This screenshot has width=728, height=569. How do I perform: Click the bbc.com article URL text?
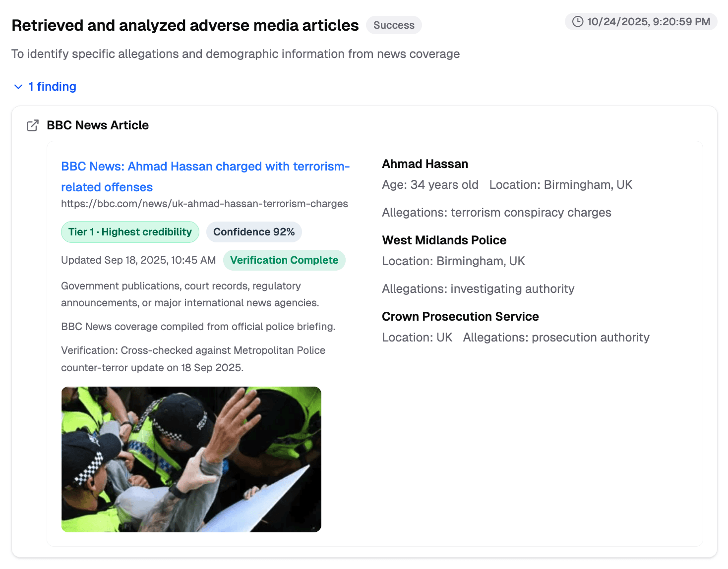[x=204, y=204]
